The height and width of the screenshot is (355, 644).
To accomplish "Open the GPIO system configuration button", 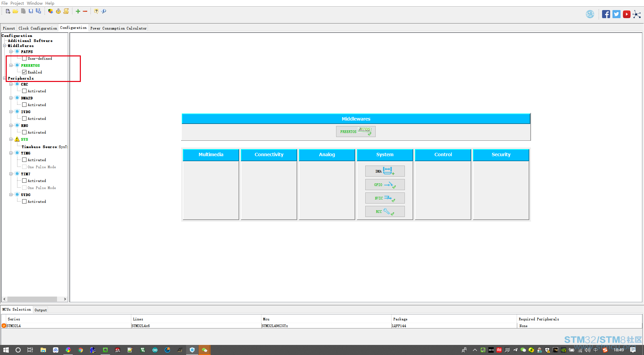I will 385,185.
